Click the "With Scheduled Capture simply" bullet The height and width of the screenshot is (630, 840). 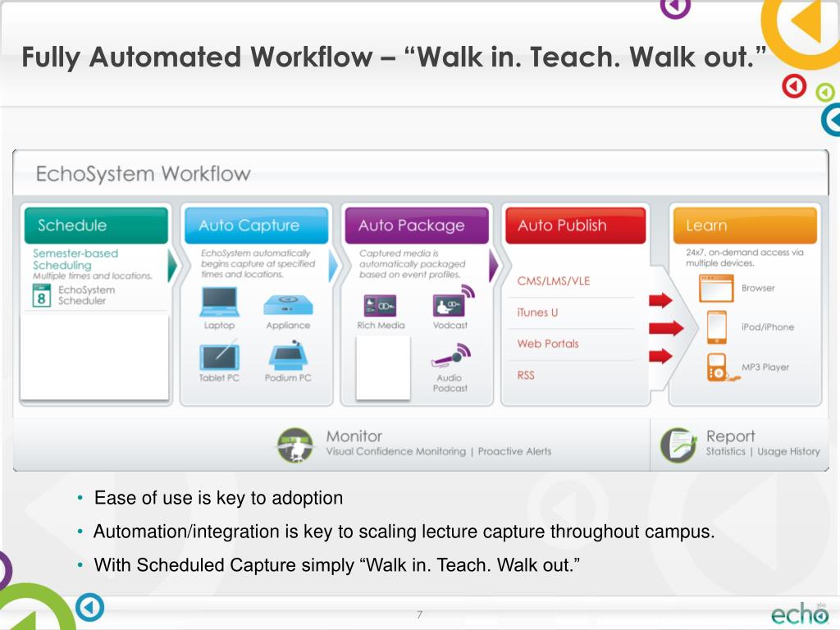point(337,565)
